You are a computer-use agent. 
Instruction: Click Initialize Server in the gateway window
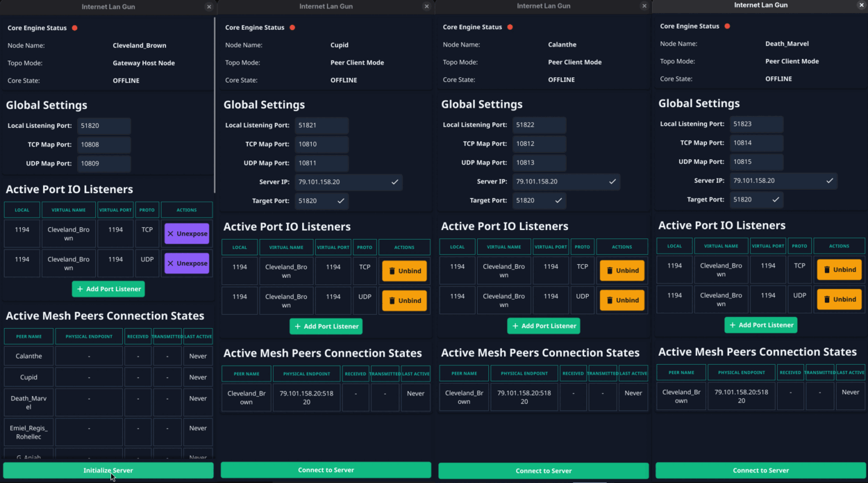point(108,470)
